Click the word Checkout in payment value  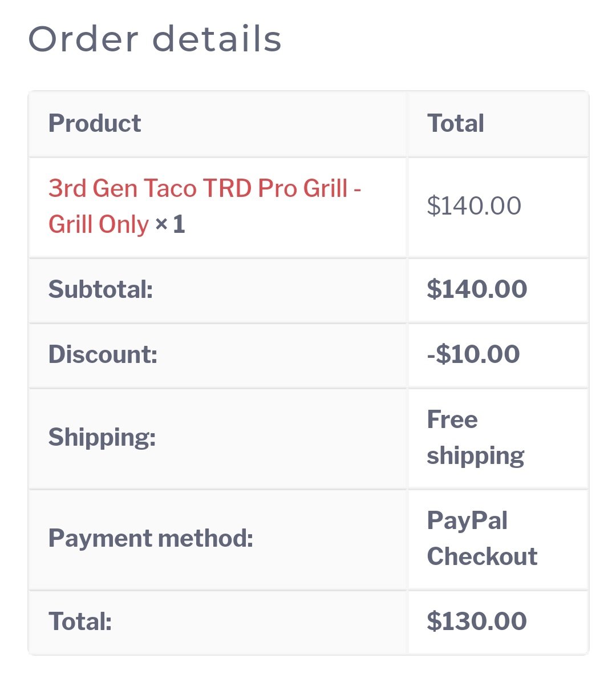pos(482,556)
